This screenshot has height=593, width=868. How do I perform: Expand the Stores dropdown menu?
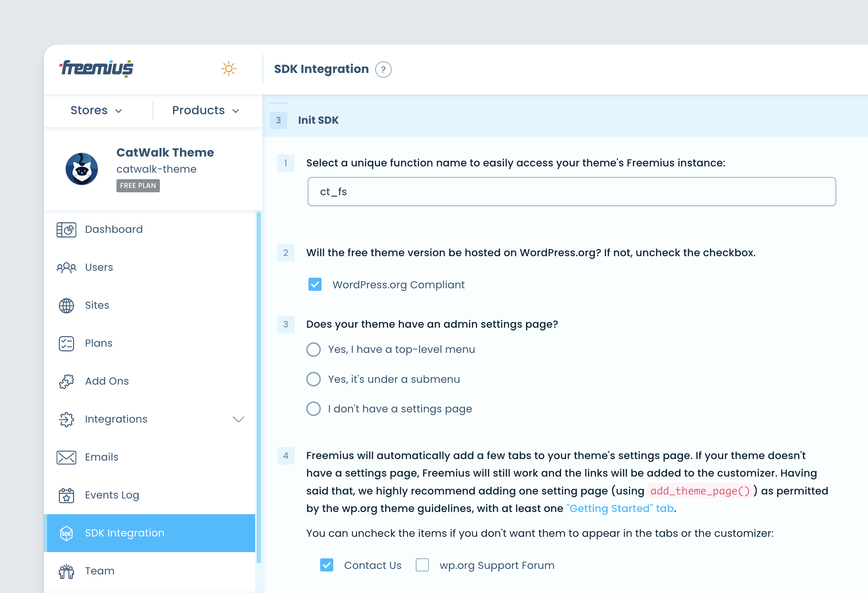[x=96, y=110]
